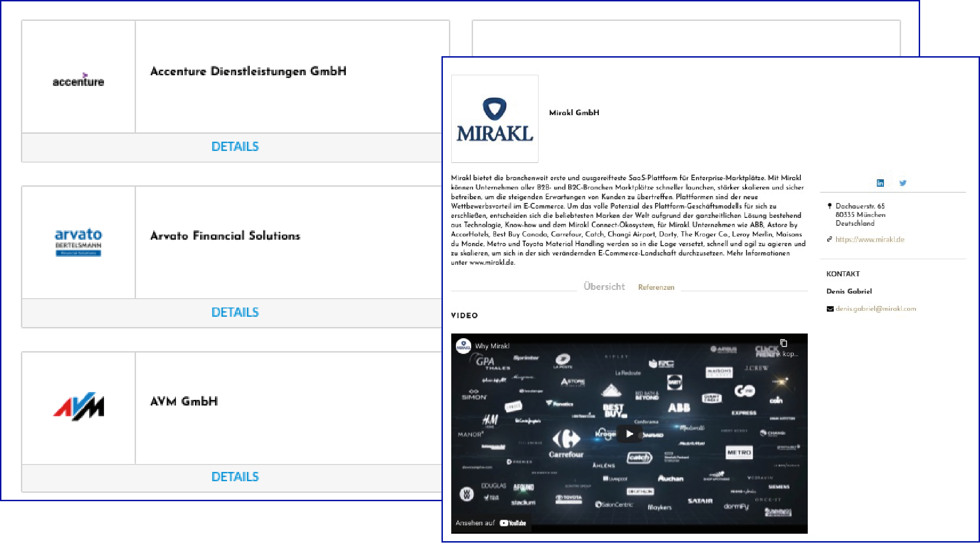Screen dimensions: 980x543
Task: Click the denis.gabriel@mirakl.com email link
Action: (876, 309)
